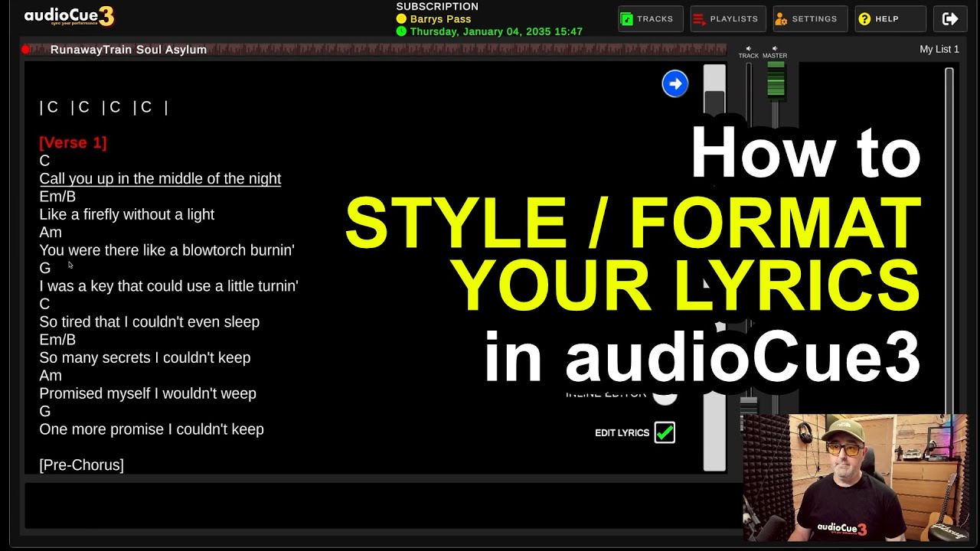Click lyric 'Promised myself I wouldn't weep'
This screenshot has width=980, height=551.
[148, 393]
